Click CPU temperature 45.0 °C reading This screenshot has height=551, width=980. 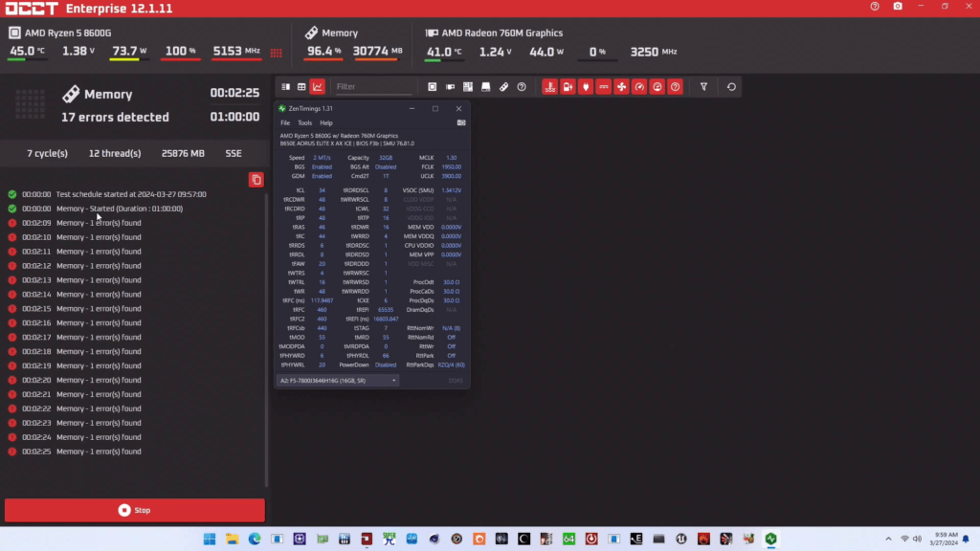point(27,52)
